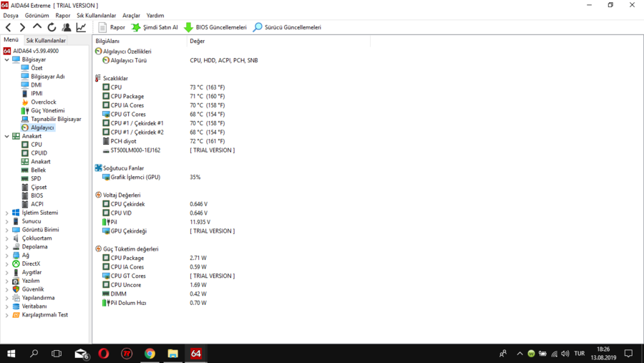Open Task View in the taskbar

[x=57, y=354]
